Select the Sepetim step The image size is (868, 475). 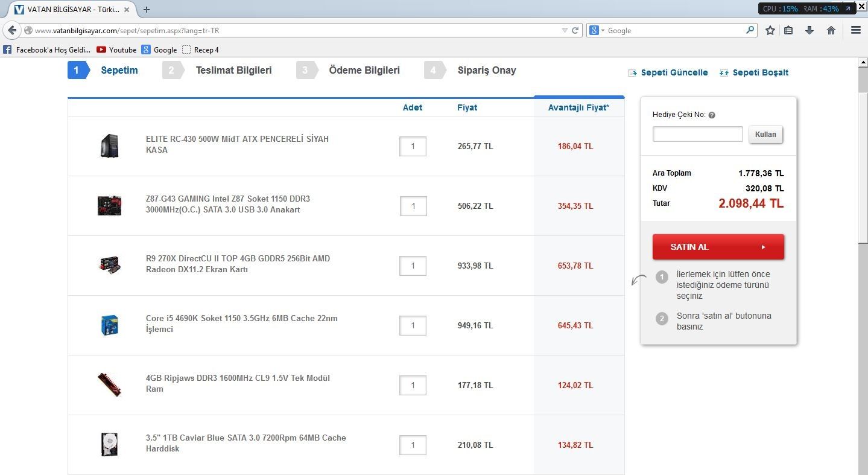click(x=103, y=70)
